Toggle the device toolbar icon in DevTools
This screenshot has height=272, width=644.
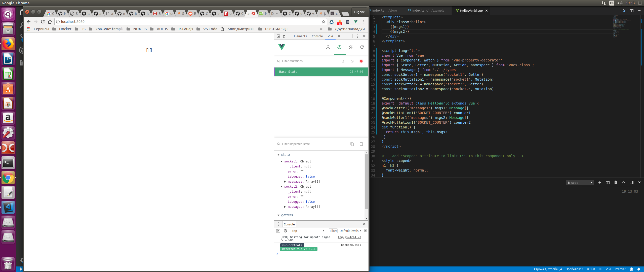click(x=285, y=36)
